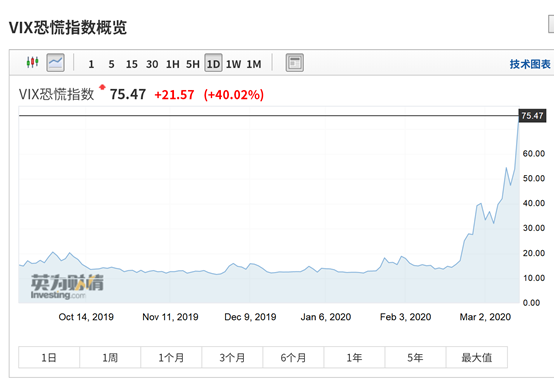Open the 技术图表 link
The width and height of the screenshot is (554, 379).
click(x=530, y=64)
